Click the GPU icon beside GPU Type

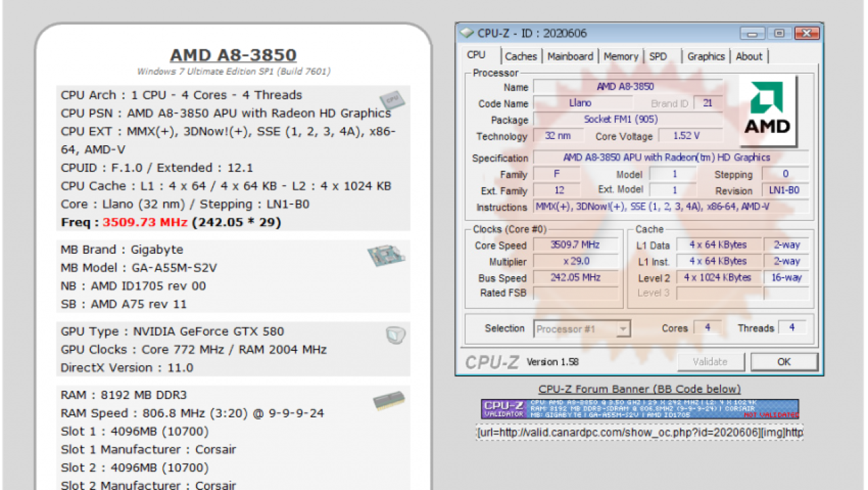coord(396,335)
